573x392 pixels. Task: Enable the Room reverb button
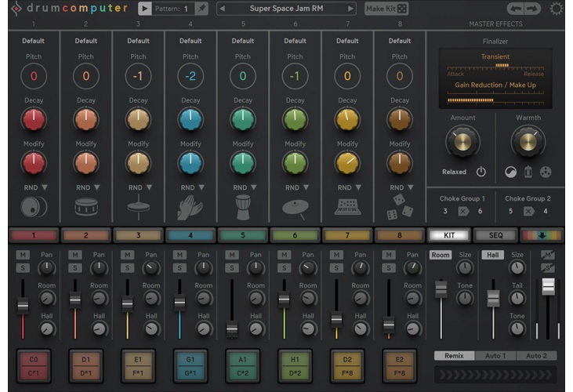441,255
